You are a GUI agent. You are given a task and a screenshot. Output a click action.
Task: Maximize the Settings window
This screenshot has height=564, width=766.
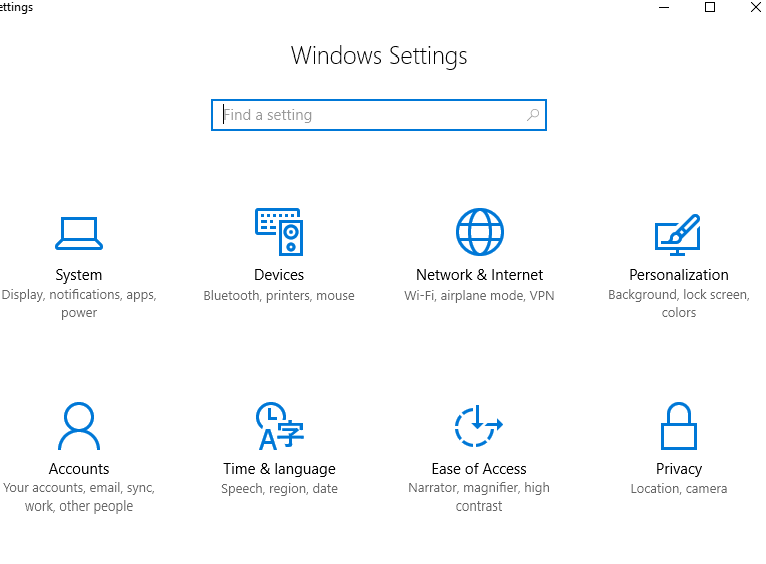pyautogui.click(x=710, y=7)
